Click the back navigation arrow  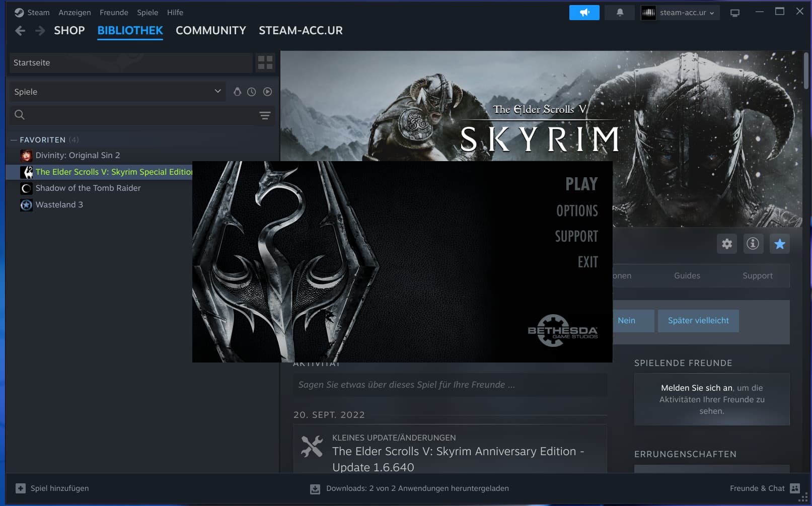click(20, 31)
